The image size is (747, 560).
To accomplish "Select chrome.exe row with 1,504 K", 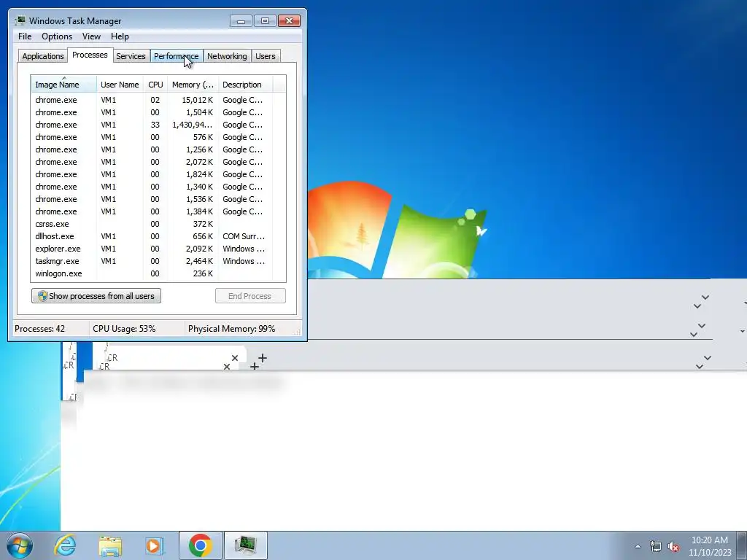I will tap(152, 112).
